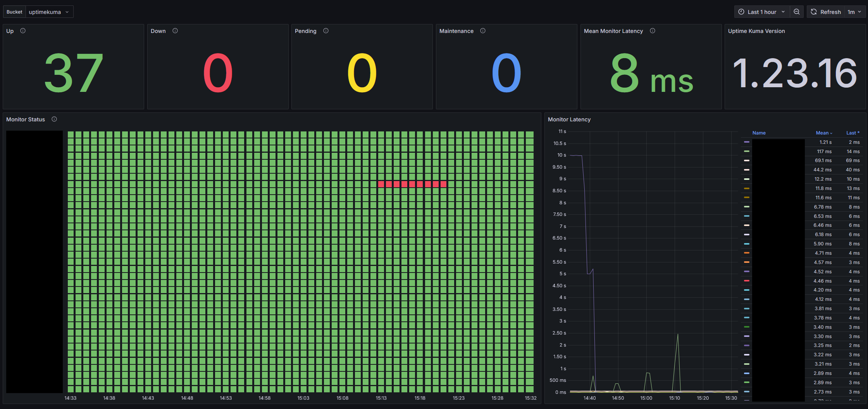Sort legend by the Mean column header

pos(824,133)
